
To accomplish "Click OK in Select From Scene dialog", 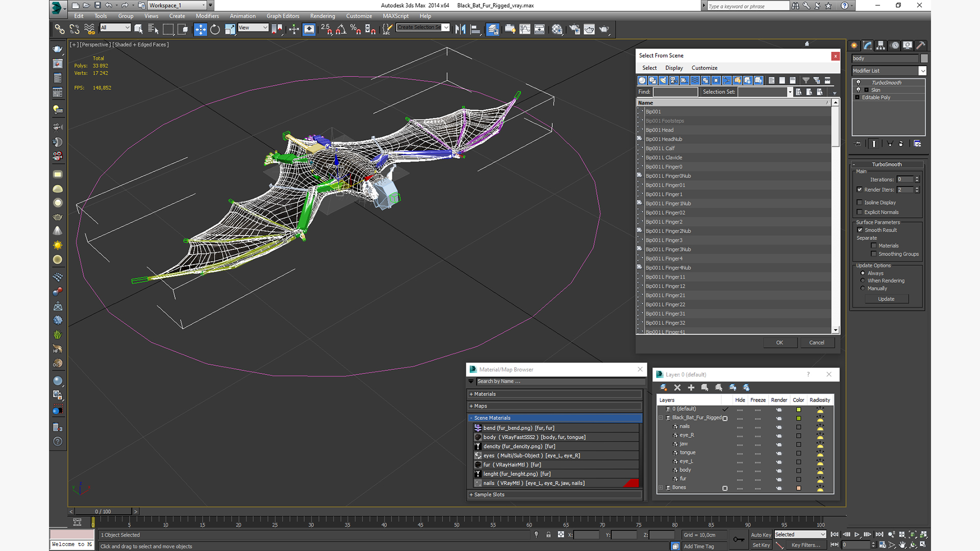I will [779, 343].
